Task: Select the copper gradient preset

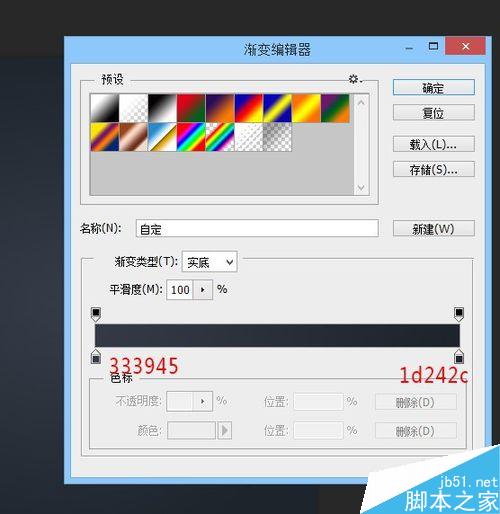Action: click(133, 137)
